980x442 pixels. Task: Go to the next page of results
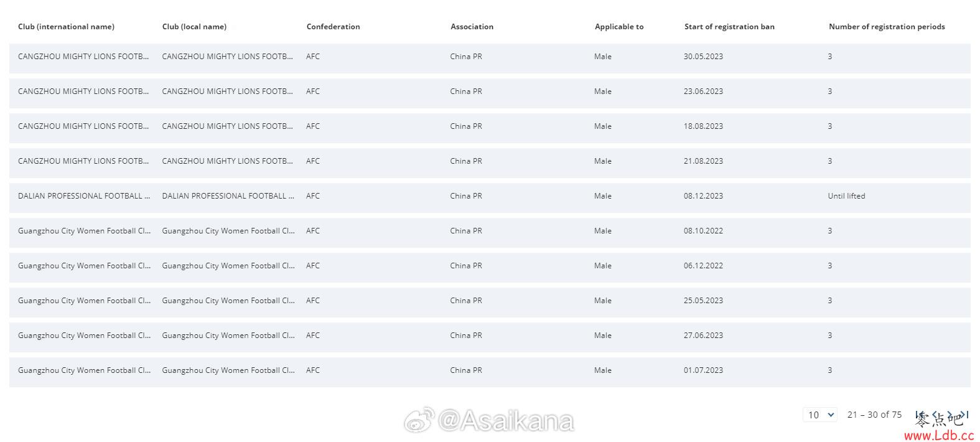click(950, 415)
